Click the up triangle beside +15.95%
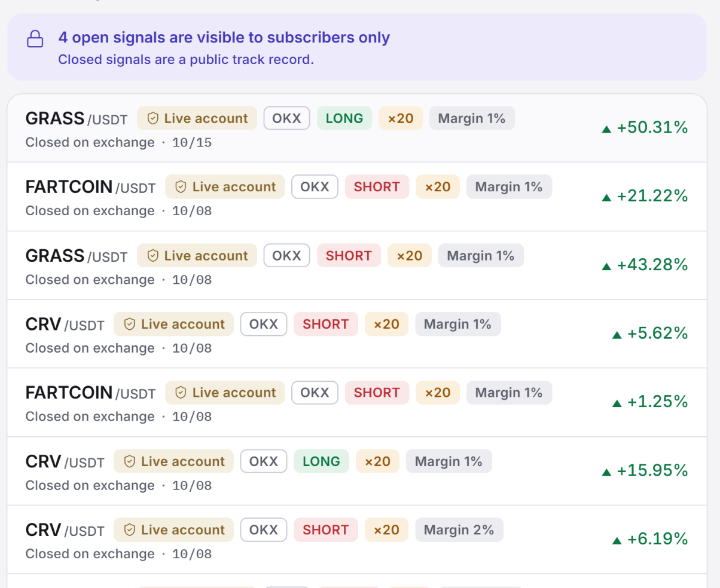The height and width of the screenshot is (588, 720). (606, 472)
